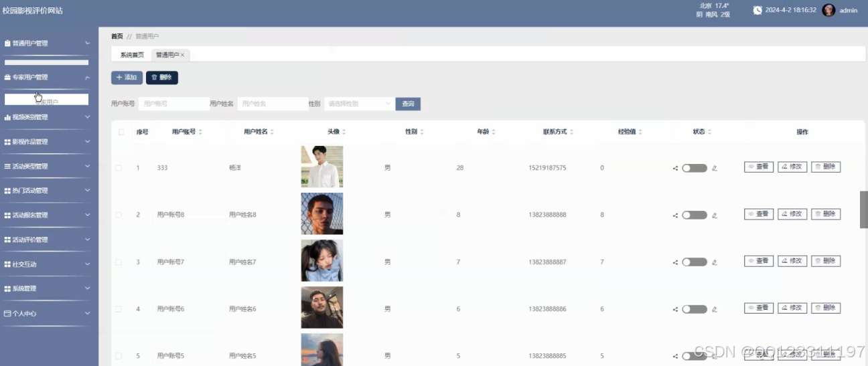Click phone number 15219187575
The width and height of the screenshot is (868, 366).
pyautogui.click(x=547, y=168)
